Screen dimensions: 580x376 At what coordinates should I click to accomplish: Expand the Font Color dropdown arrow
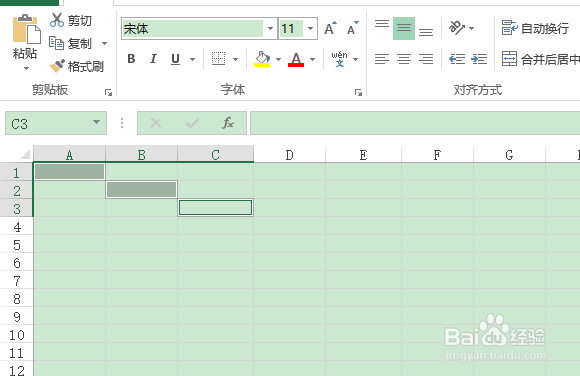click(x=313, y=59)
